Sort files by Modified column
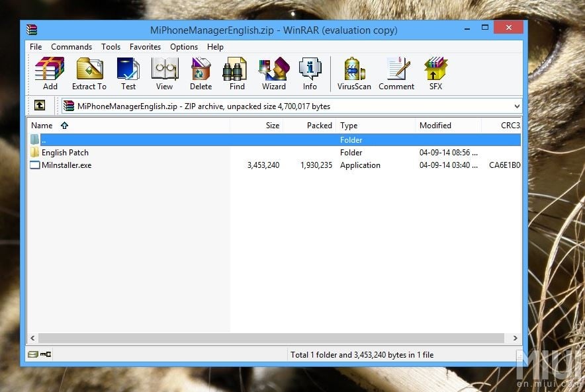 pos(449,126)
